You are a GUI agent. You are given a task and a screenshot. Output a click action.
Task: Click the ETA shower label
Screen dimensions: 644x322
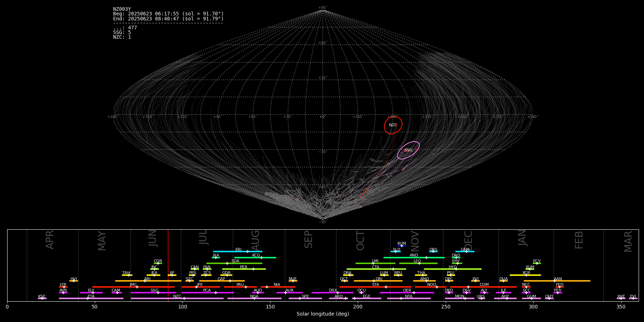click(x=91, y=297)
